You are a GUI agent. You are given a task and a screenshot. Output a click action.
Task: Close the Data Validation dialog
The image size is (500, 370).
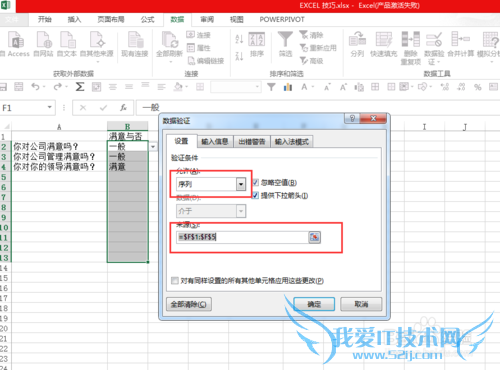(373, 118)
